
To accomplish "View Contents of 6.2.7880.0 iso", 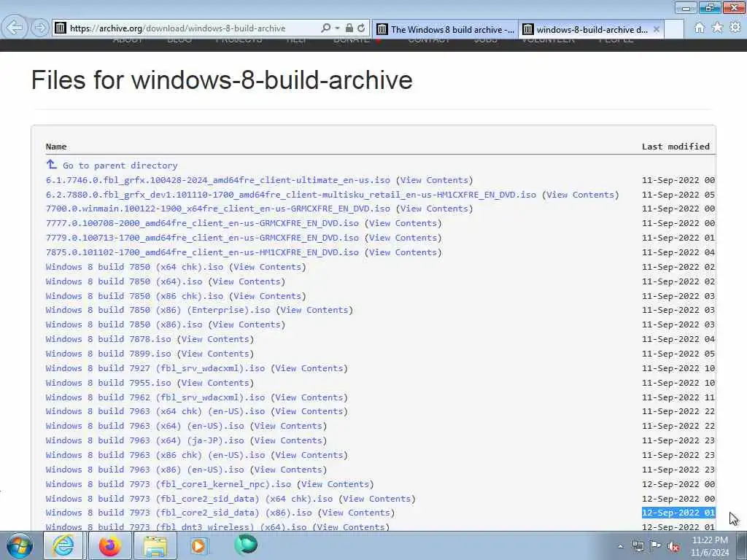I will click(x=580, y=195).
